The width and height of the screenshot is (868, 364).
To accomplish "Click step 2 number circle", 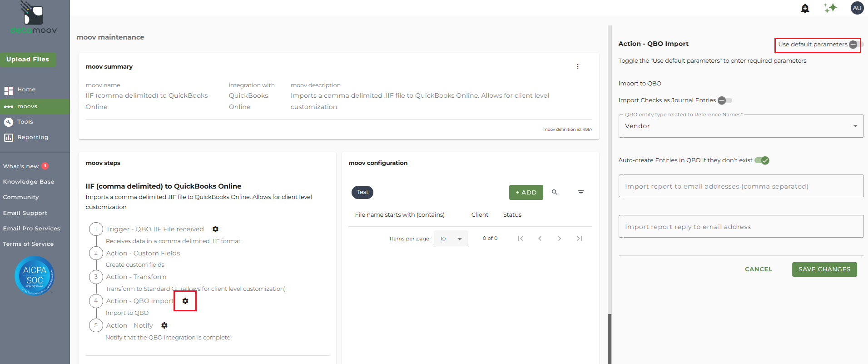I will [x=96, y=253].
